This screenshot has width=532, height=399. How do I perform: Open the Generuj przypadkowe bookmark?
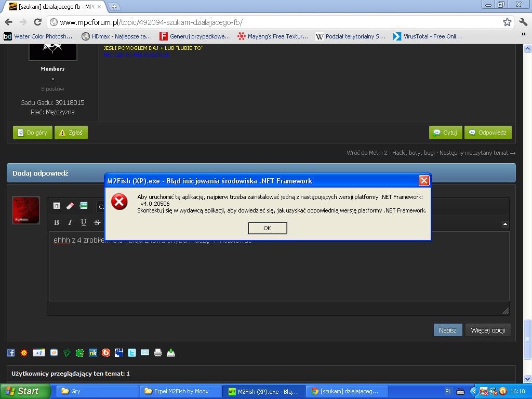195,36
